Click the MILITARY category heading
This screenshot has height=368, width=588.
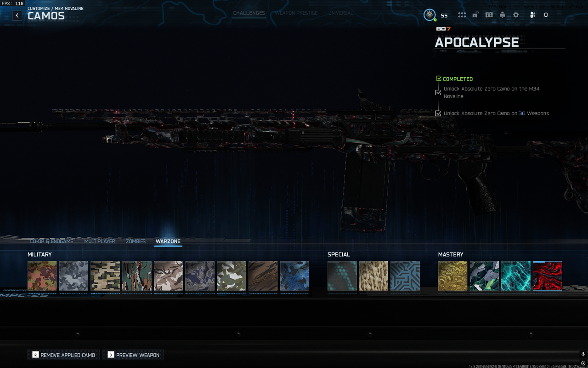(x=40, y=254)
